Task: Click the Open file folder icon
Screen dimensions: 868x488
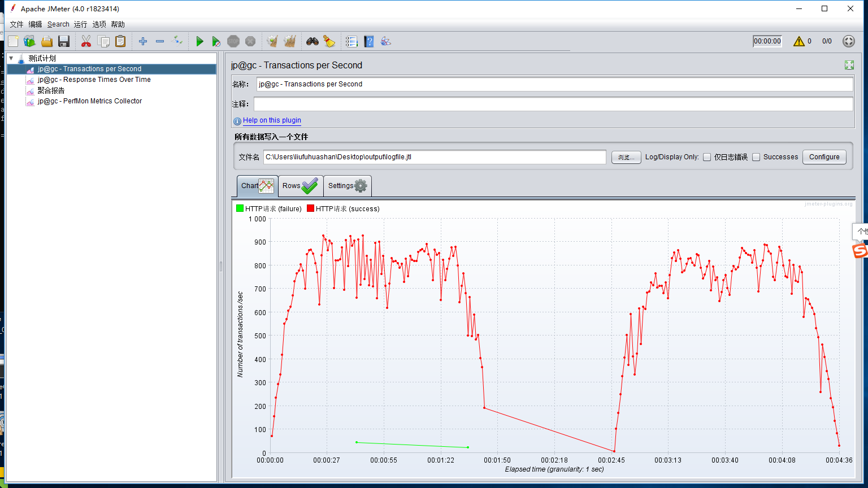Action: [47, 41]
